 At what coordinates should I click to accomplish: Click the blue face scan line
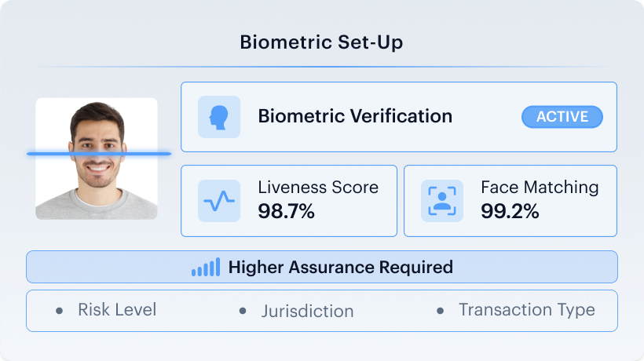pyautogui.click(x=99, y=154)
